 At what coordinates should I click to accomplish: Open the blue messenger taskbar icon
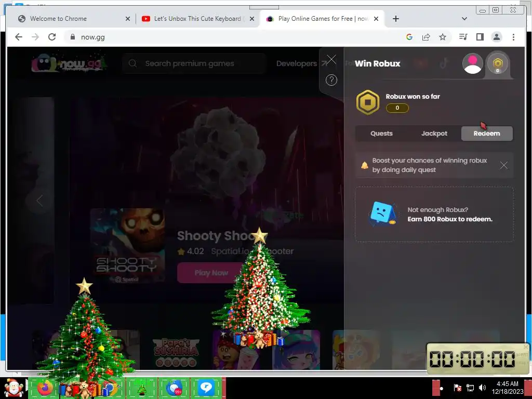pos(206,388)
